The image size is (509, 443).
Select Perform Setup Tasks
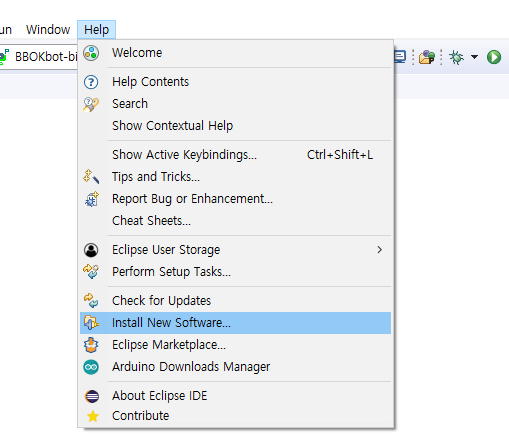[235, 272]
